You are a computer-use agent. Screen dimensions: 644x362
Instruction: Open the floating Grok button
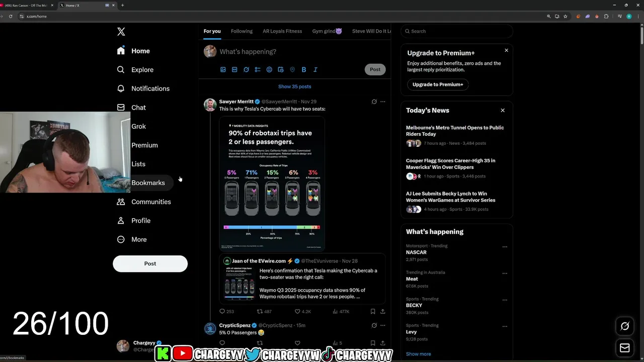tap(625, 326)
